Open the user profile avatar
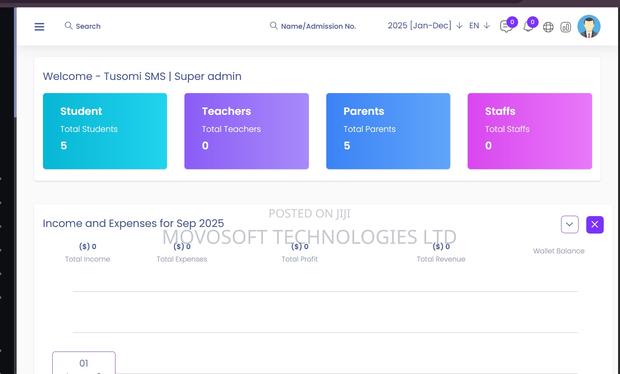Screen dimensions: 620x374 pyautogui.click(x=589, y=26)
